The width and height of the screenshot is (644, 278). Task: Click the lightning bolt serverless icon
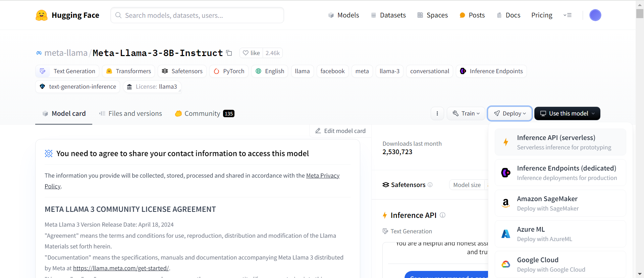click(506, 142)
